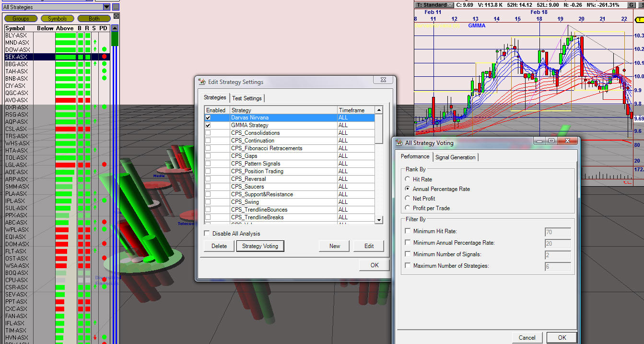Click Delete in Edit Strategy Settings
Screen dimensions: 644x344
pos(219,246)
